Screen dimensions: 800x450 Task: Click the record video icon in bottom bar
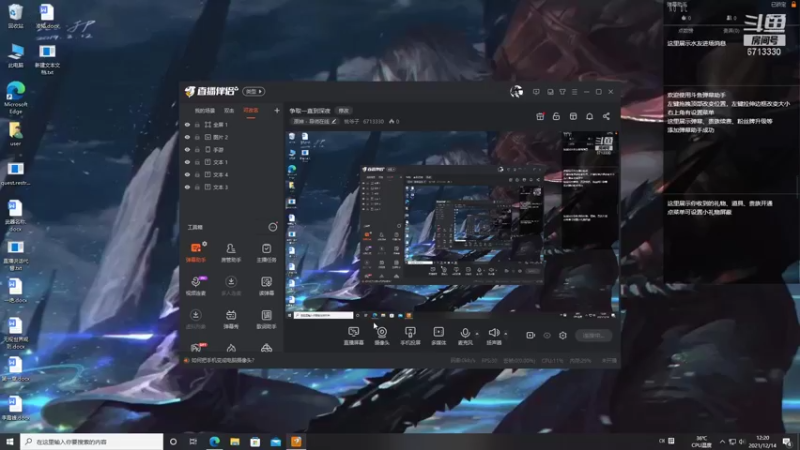click(531, 335)
